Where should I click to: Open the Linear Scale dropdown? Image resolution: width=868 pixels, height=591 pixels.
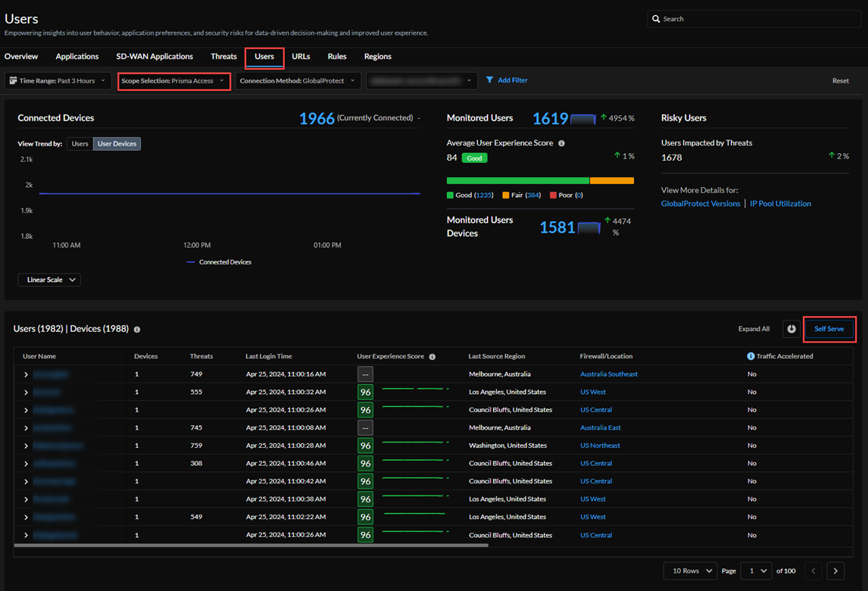coord(49,280)
